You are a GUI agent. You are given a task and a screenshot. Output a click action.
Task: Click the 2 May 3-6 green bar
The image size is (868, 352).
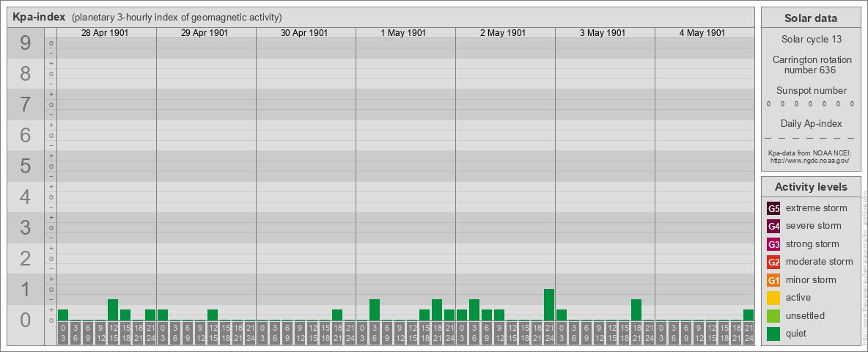474,310
